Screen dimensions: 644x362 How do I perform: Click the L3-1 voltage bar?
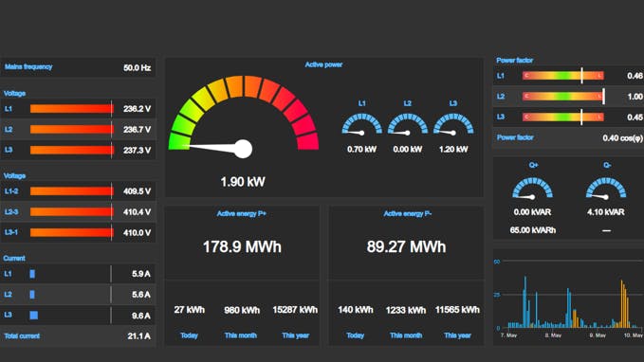(x=71, y=232)
